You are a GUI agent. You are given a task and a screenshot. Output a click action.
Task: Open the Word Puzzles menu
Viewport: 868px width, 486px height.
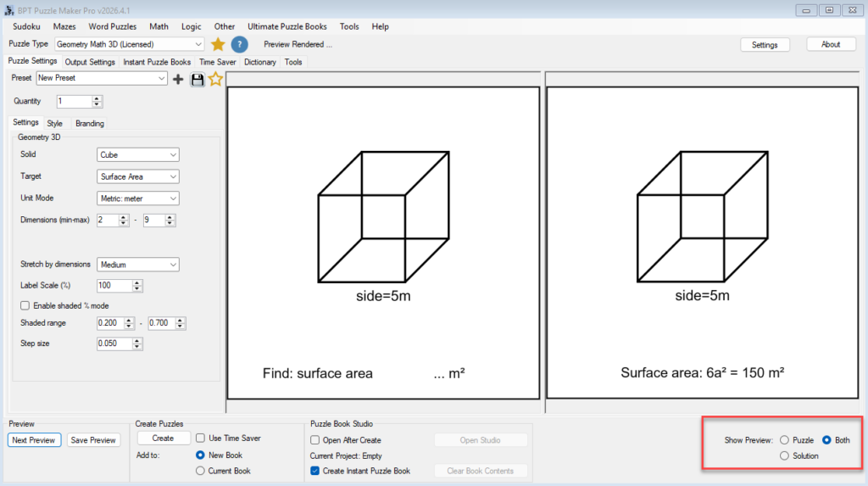click(x=113, y=26)
